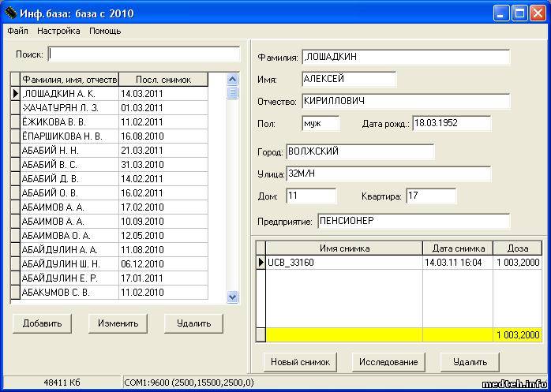Click the Фамилия field with ЛОШАДКИН

[x=405, y=58]
